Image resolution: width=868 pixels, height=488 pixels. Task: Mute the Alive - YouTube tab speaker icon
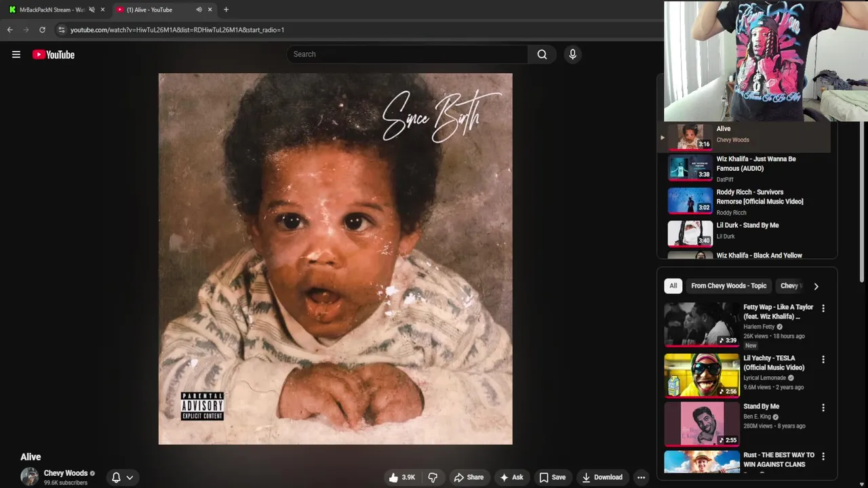(x=199, y=9)
